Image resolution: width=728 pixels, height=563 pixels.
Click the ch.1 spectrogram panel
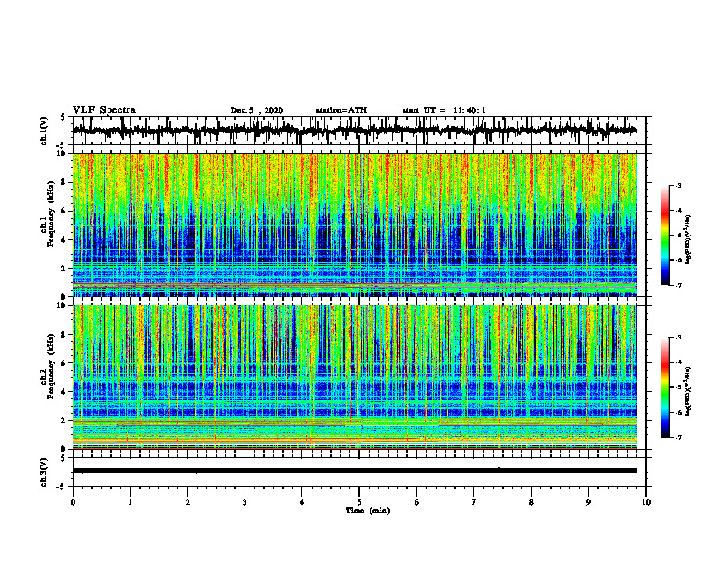[x=354, y=224]
